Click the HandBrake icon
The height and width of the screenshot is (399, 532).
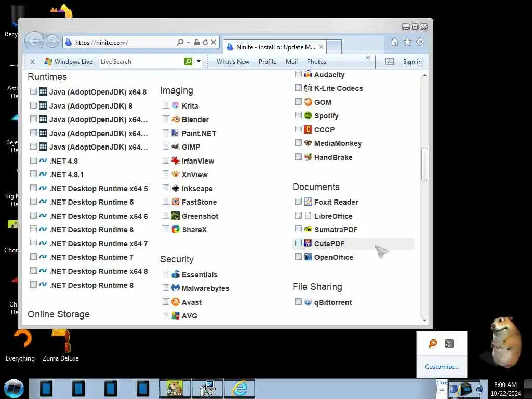[308, 157]
